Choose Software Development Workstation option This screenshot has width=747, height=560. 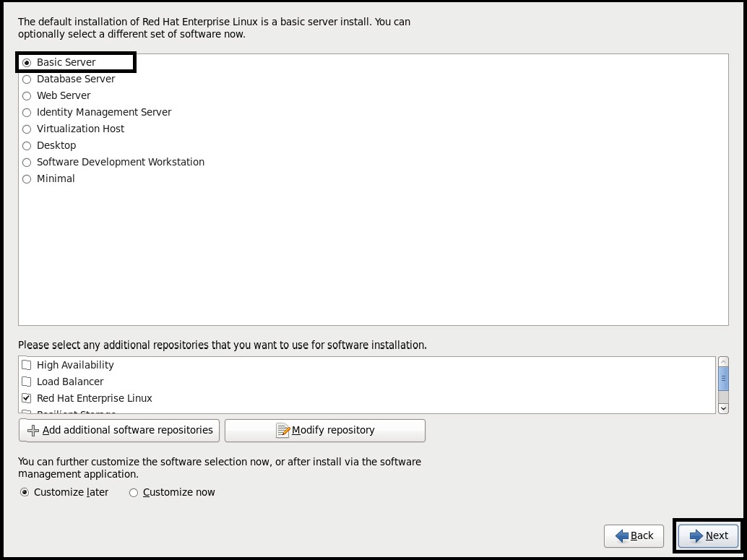click(x=27, y=163)
